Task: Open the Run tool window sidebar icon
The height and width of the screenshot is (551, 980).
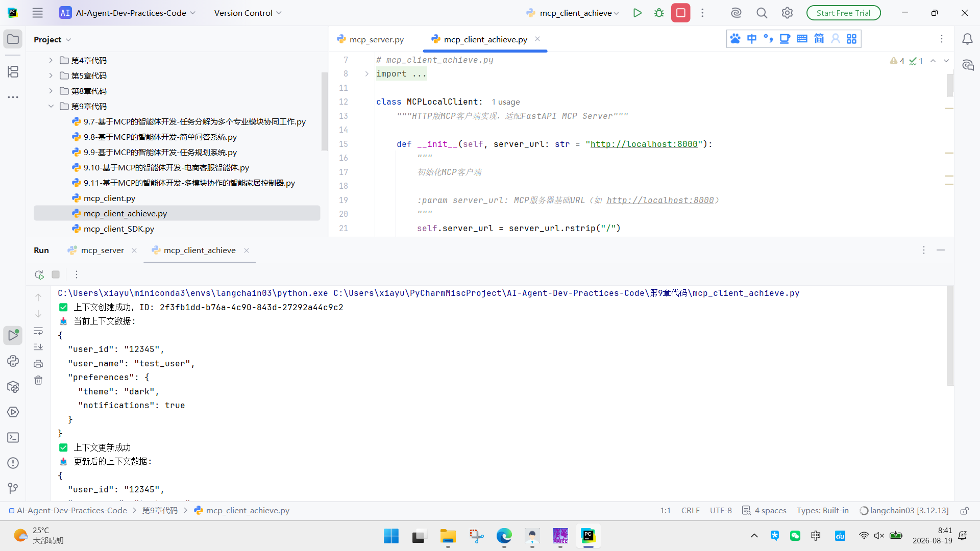Action: tap(13, 335)
